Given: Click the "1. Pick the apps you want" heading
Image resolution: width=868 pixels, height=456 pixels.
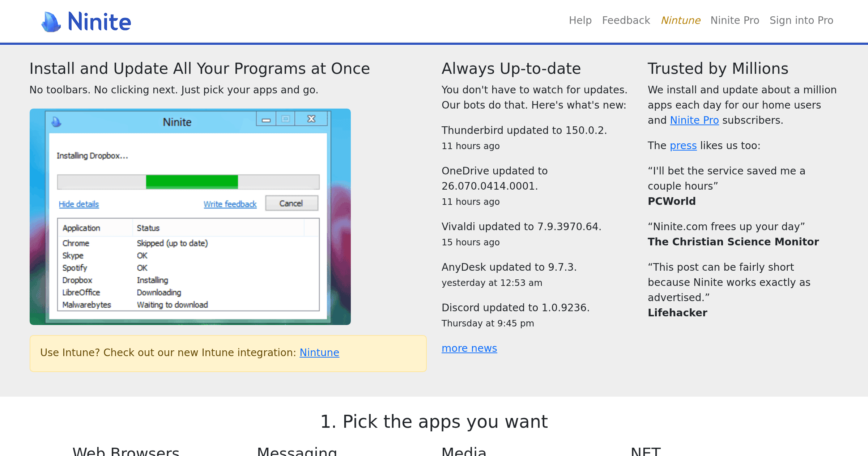Looking at the screenshot, I should coord(434,422).
